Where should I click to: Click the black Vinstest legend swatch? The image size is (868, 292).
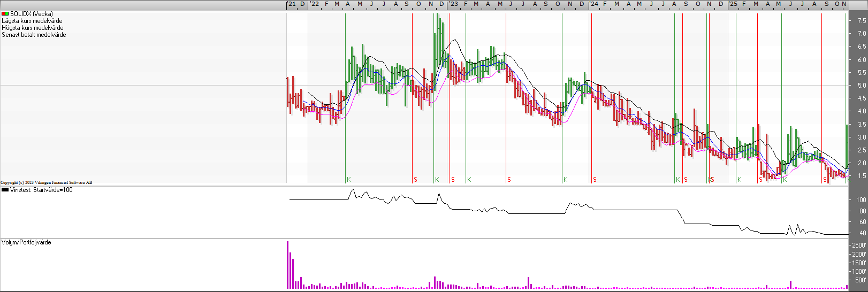[5, 190]
